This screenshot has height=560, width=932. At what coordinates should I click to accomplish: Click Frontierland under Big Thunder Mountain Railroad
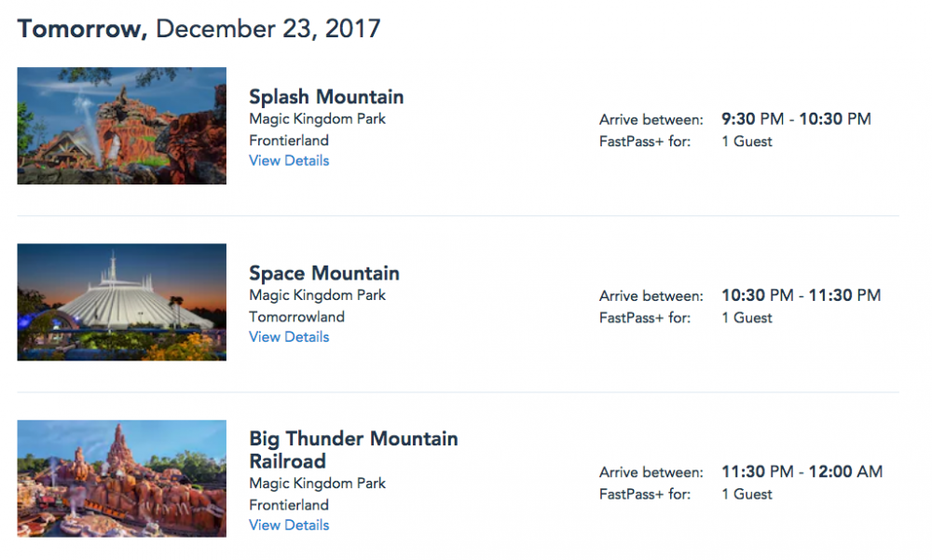coord(289,505)
